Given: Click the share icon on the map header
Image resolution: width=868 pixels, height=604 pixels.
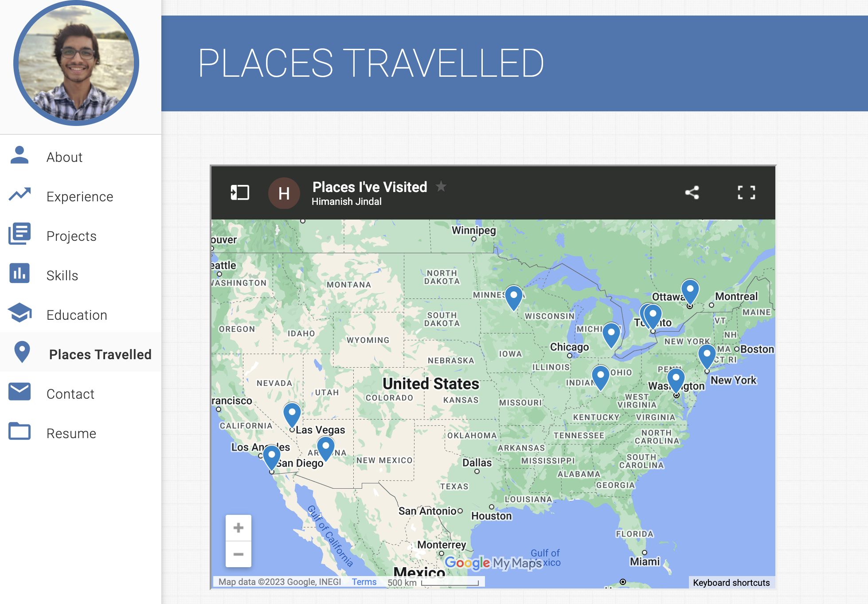Looking at the screenshot, I should point(692,193).
